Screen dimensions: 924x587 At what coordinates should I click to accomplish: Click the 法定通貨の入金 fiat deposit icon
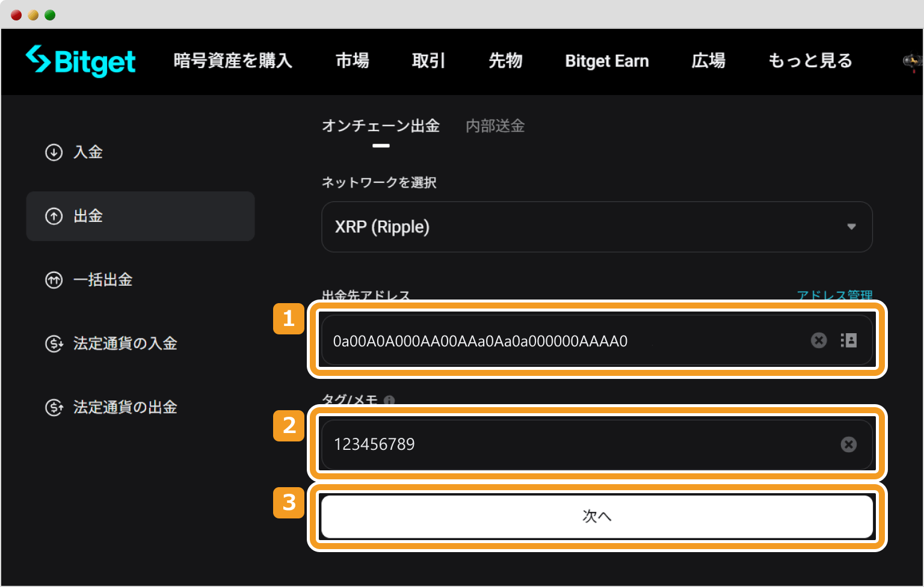click(54, 343)
